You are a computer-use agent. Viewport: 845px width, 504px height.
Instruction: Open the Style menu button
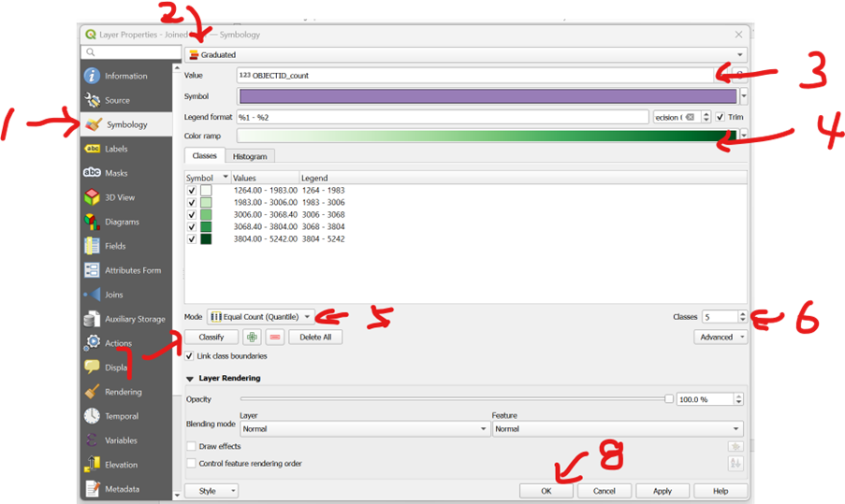click(211, 491)
